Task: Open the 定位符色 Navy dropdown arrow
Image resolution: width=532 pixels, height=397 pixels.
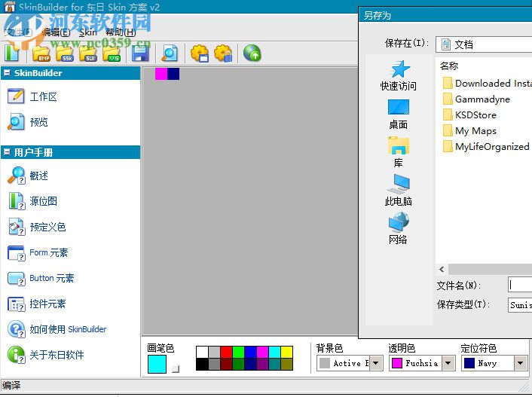Action: pyautogui.click(x=520, y=363)
